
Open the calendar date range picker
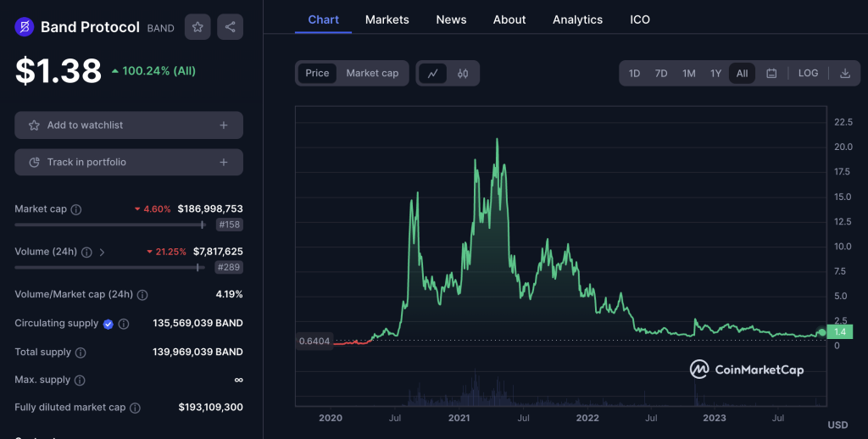pos(771,73)
